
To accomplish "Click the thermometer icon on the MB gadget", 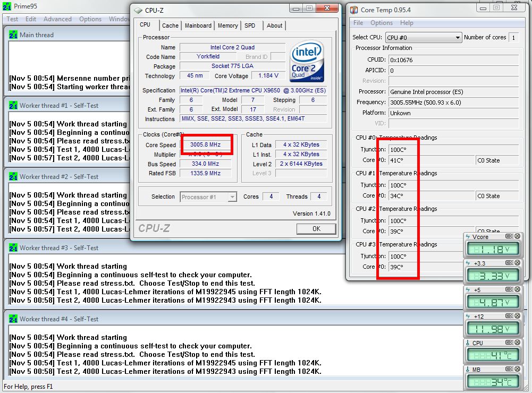I will coord(468,369).
